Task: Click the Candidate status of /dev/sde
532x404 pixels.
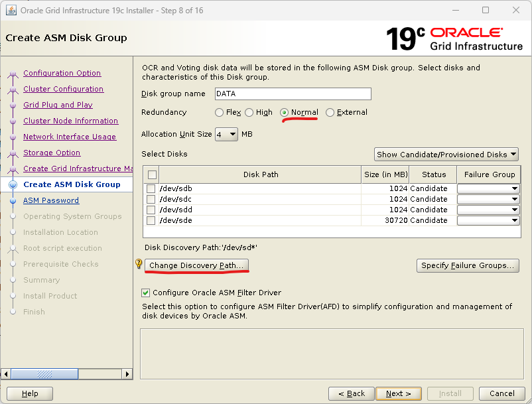Action: (x=433, y=220)
